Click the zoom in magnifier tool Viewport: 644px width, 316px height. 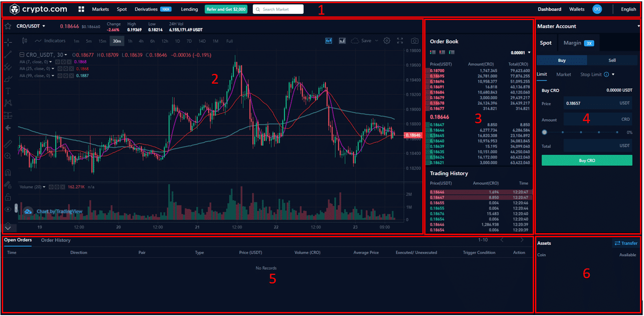point(8,156)
